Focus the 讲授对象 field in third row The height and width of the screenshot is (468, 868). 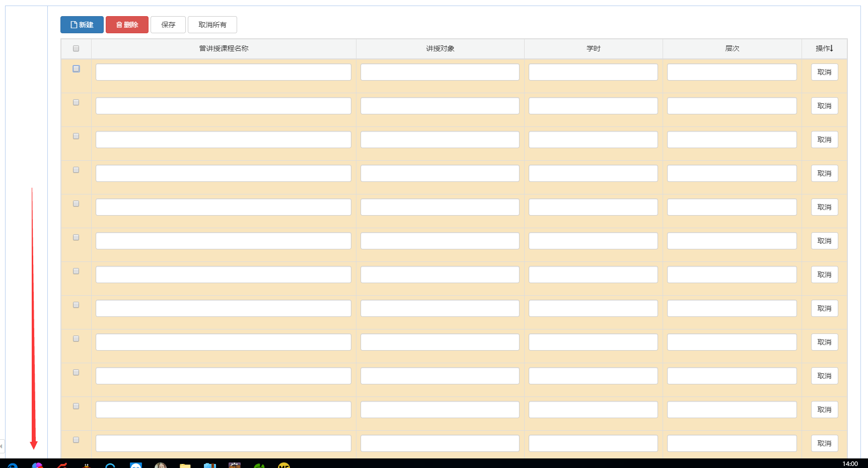click(440, 140)
